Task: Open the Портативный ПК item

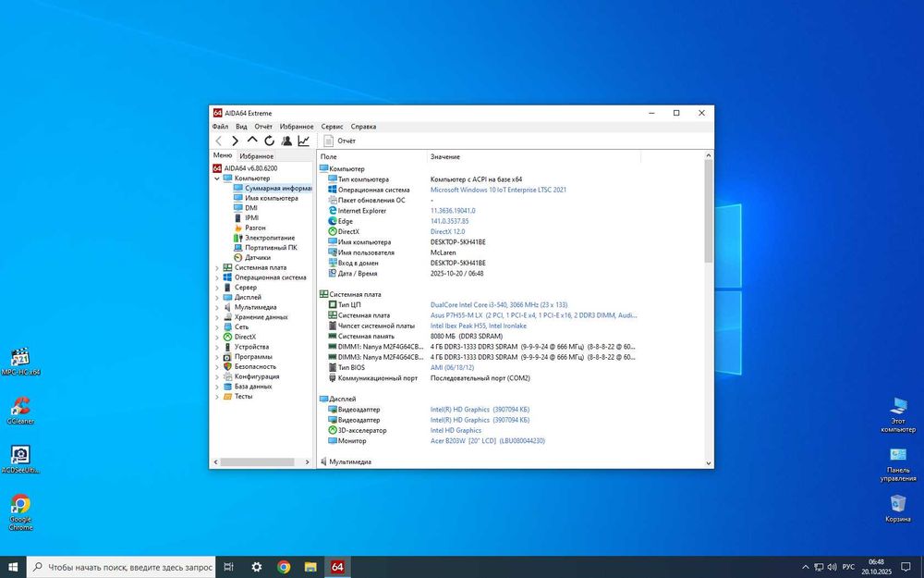Action: coord(271,248)
